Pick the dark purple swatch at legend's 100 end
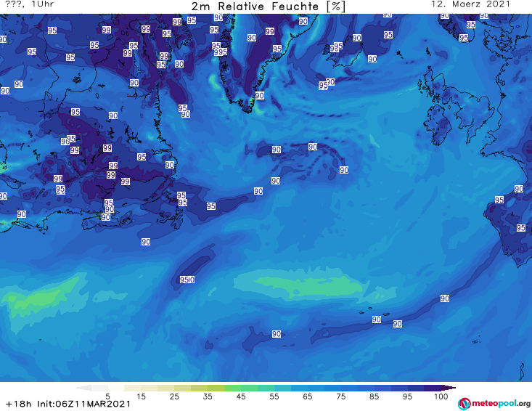This screenshot has width=532, height=411. [x=449, y=388]
